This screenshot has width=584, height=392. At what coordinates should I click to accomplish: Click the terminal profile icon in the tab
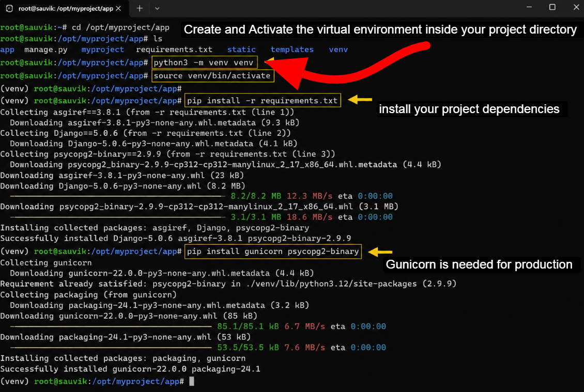click(x=9, y=8)
